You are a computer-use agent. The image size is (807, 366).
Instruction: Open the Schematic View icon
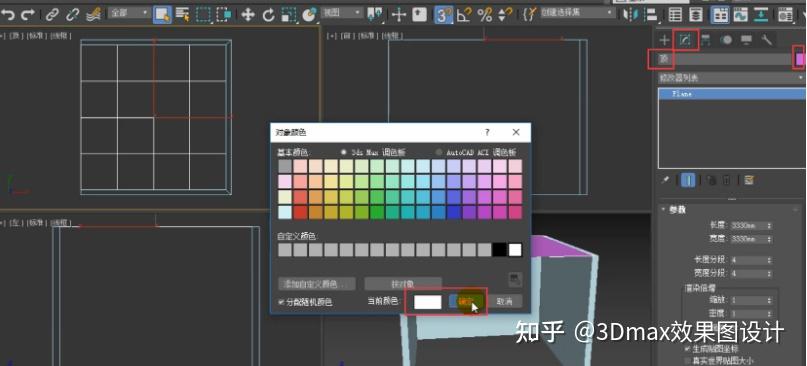tap(761, 14)
